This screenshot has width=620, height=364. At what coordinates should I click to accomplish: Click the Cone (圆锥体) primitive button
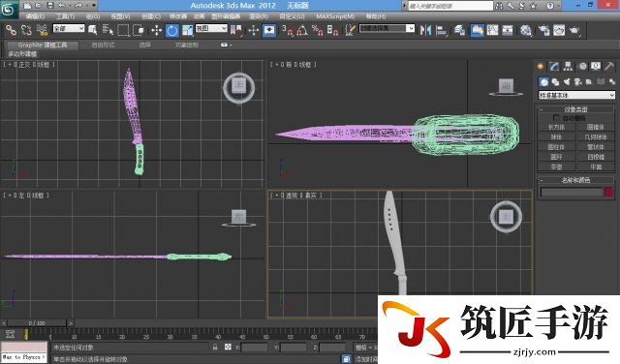(x=595, y=127)
